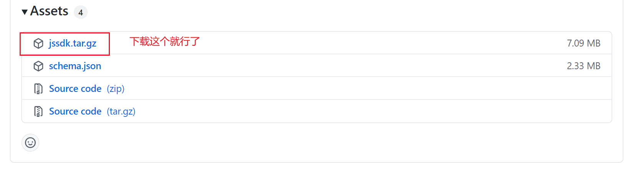Click the (tar.gz) format label
The height and width of the screenshot is (173, 644).
pos(121,111)
